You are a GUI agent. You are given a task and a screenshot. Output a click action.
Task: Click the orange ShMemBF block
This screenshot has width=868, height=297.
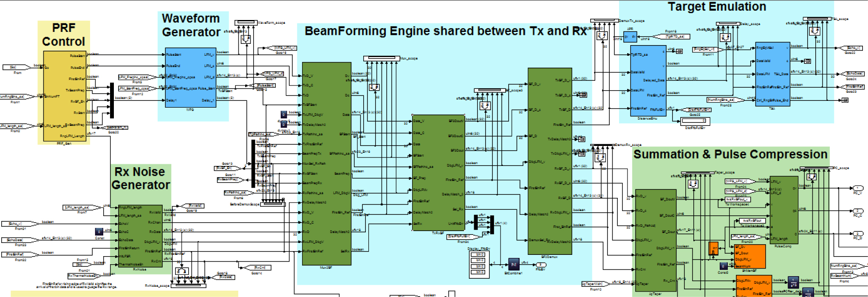click(x=750, y=256)
